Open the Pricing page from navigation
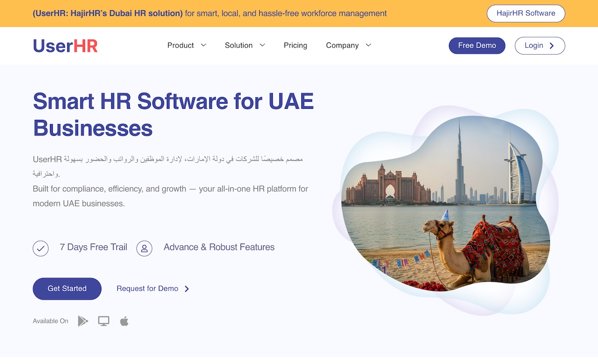 pyautogui.click(x=295, y=45)
